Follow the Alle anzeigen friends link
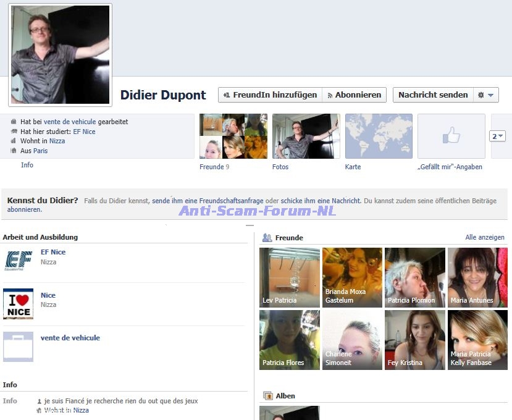Viewport: 512px width, 420px height. (x=484, y=237)
